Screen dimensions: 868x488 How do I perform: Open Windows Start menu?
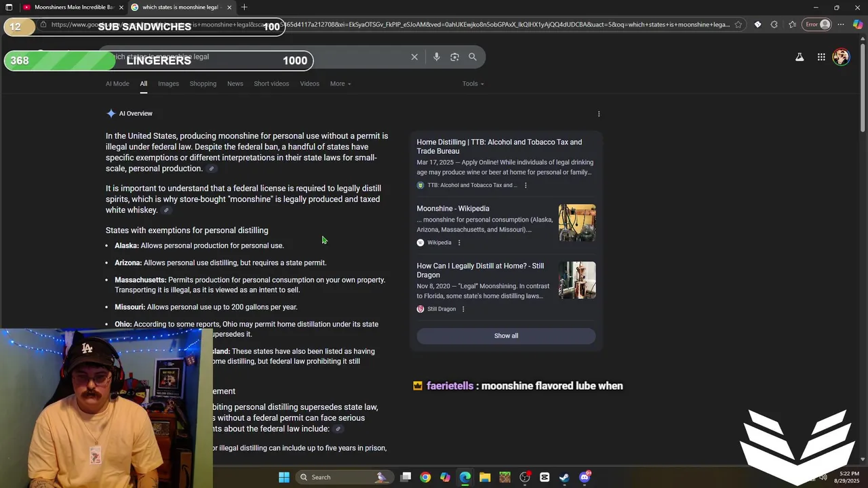point(284,477)
